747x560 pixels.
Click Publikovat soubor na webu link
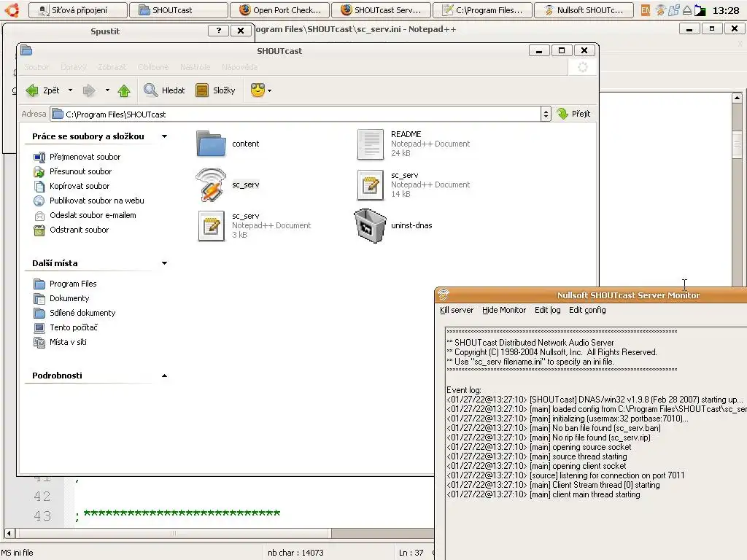[x=97, y=201]
